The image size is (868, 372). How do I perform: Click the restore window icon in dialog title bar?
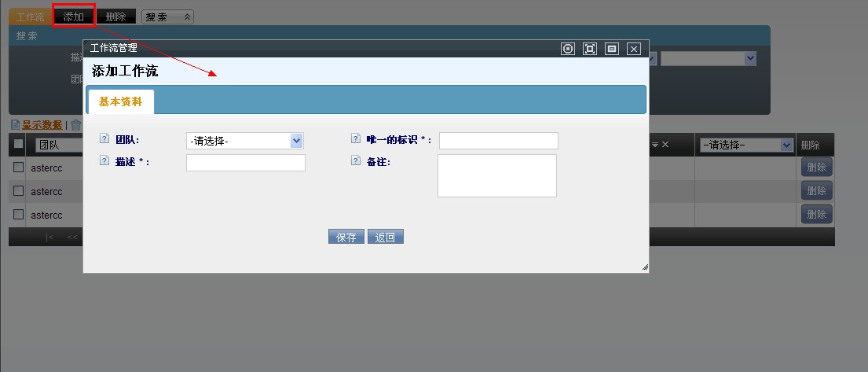coord(612,49)
